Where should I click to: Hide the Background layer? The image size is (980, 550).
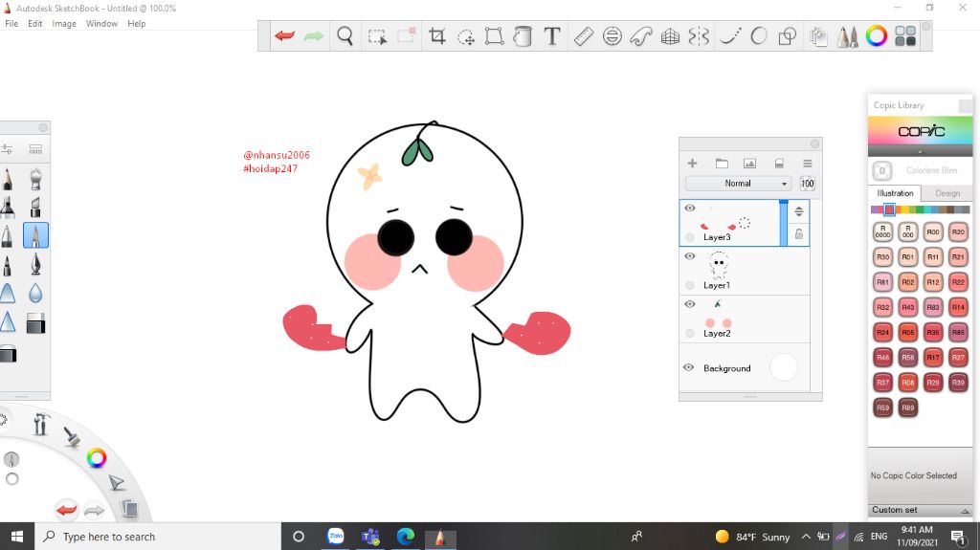(689, 367)
